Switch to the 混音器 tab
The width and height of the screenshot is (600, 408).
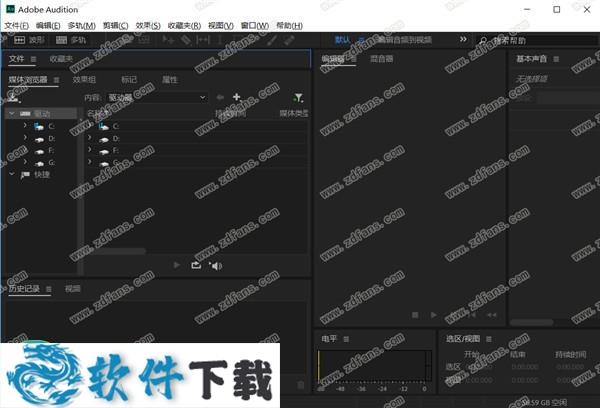[381, 59]
